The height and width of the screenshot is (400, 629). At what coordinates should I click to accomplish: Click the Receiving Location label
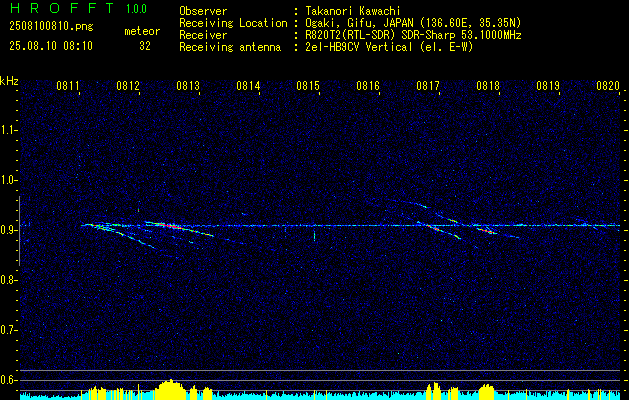(233, 23)
